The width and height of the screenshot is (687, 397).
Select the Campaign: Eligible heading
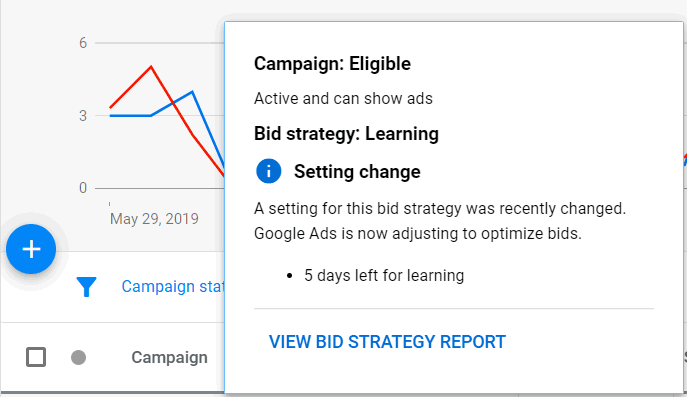(x=333, y=64)
